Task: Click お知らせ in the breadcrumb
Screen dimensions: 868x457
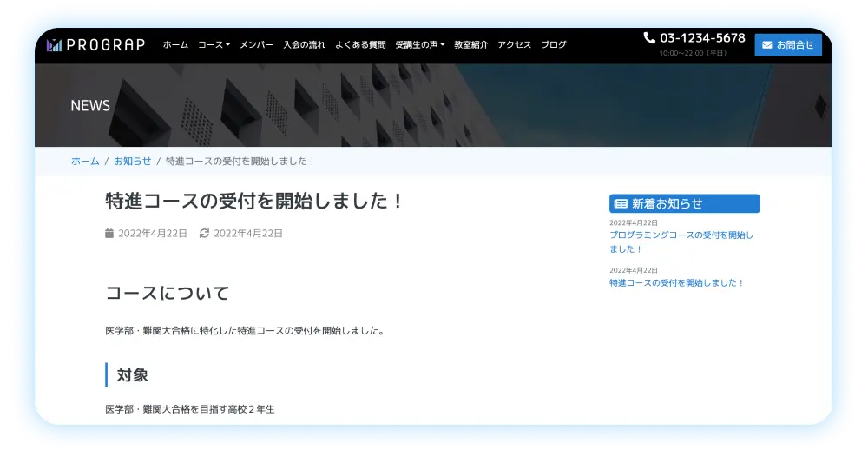Action: (132, 162)
